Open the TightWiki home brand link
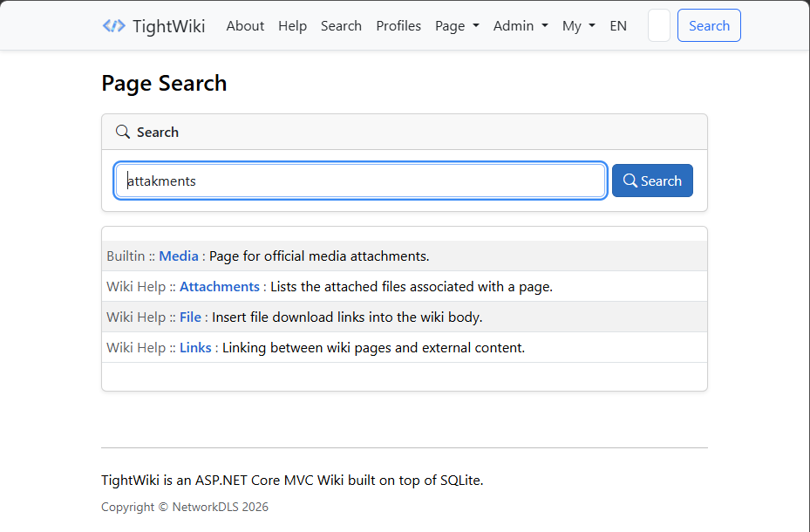 153,26
